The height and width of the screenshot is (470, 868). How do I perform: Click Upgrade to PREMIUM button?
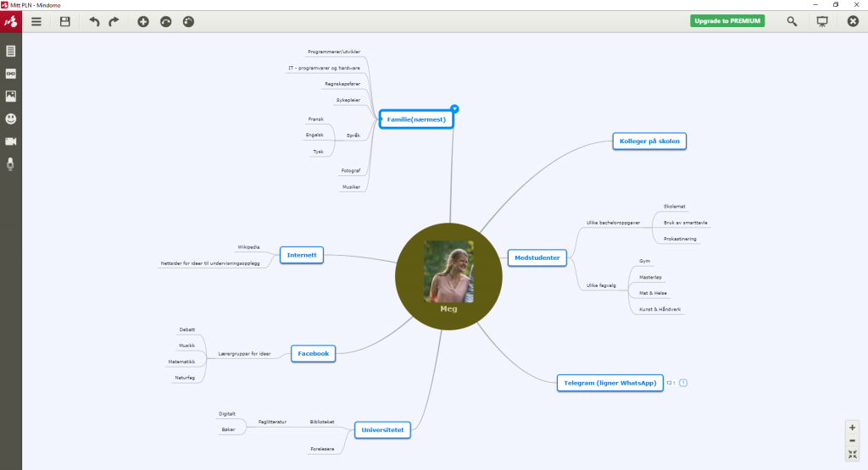click(x=727, y=21)
